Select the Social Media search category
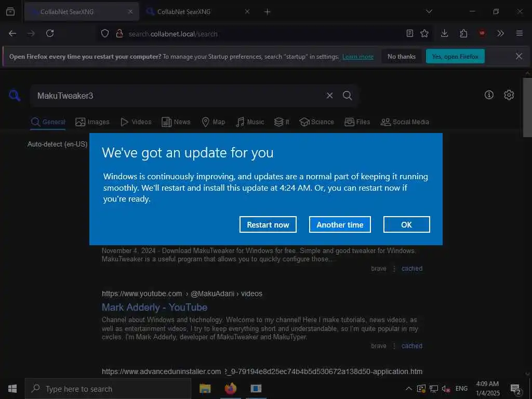This screenshot has width=532, height=399. (x=405, y=122)
